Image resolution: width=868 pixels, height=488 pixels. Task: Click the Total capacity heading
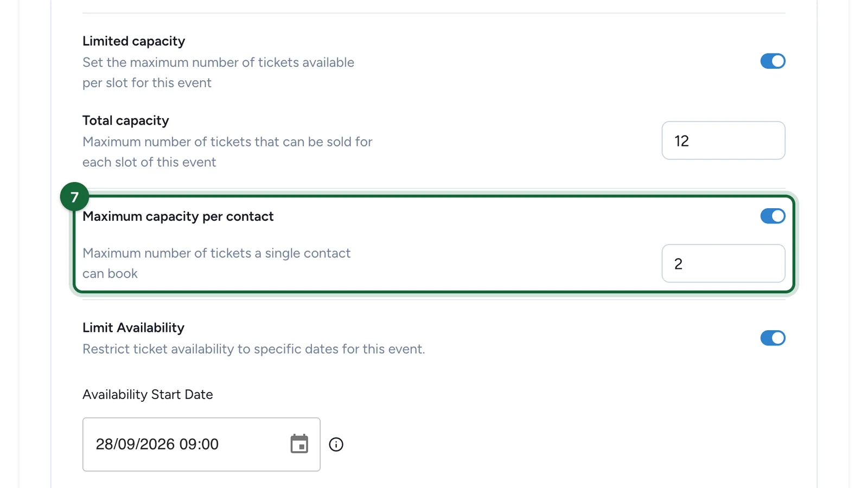[126, 120]
